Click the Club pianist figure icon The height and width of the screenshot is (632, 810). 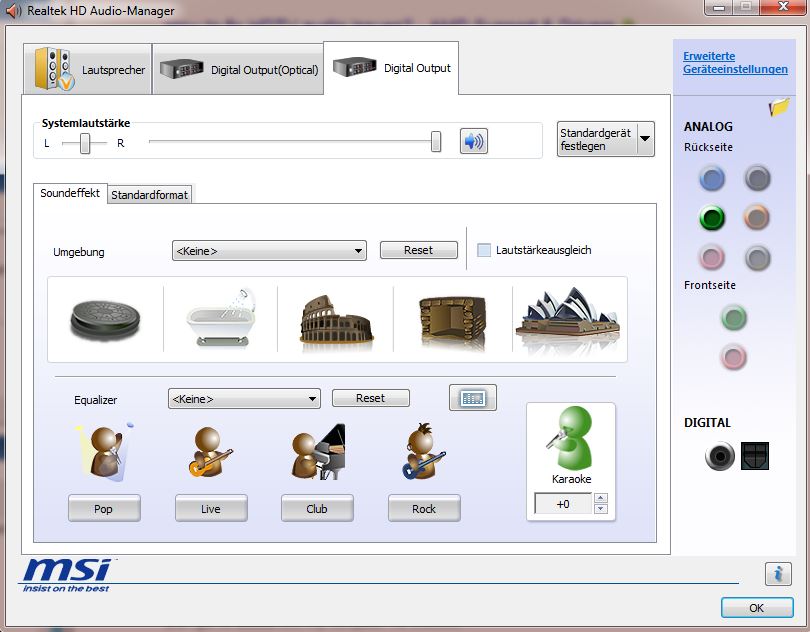pyautogui.click(x=318, y=452)
